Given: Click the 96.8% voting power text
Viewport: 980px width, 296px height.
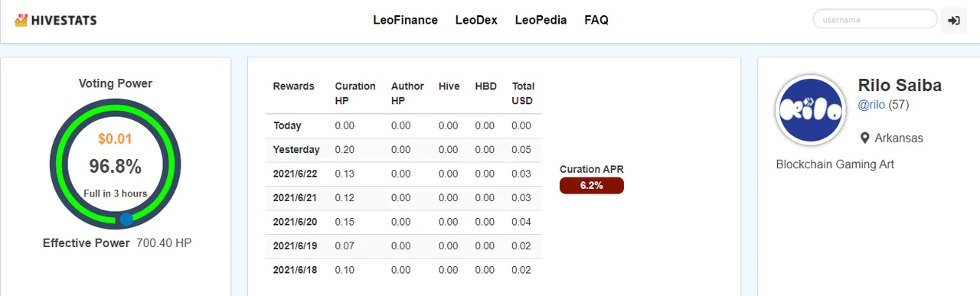Looking at the screenshot, I should [116, 166].
